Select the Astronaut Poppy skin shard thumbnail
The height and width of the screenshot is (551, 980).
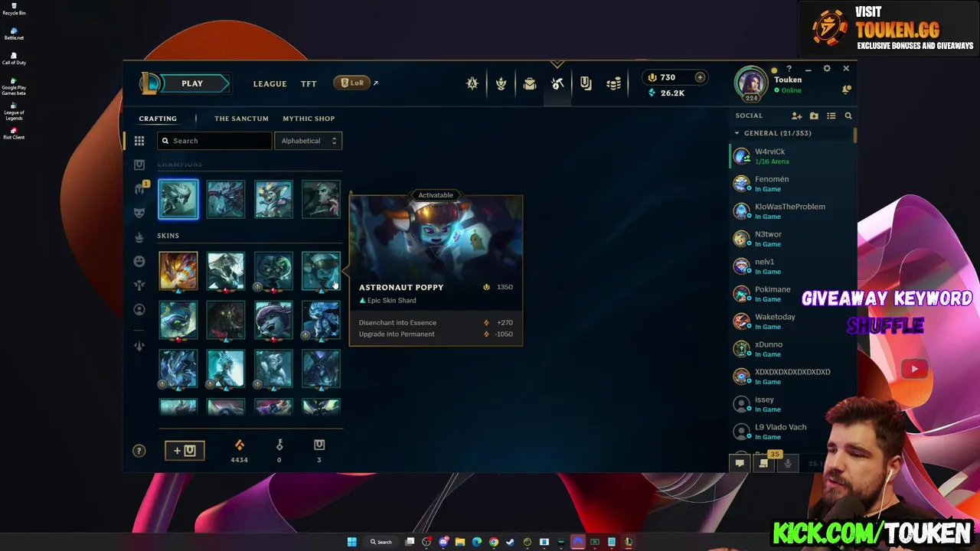pyautogui.click(x=321, y=271)
